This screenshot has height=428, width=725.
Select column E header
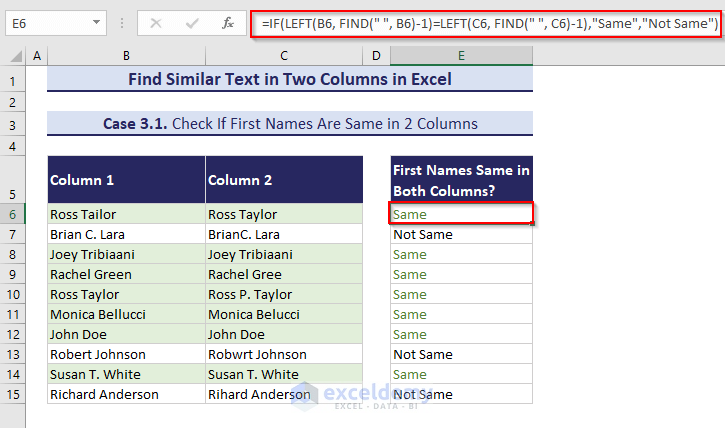(x=461, y=57)
